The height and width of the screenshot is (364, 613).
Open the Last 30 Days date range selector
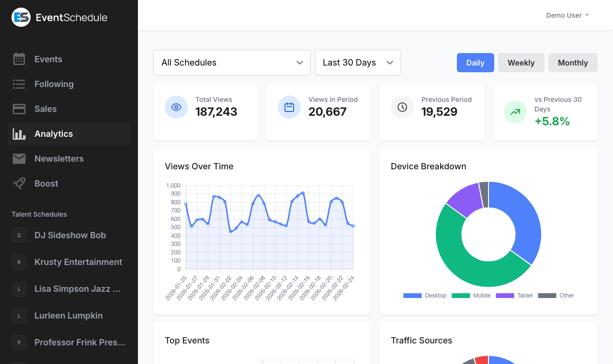(357, 63)
